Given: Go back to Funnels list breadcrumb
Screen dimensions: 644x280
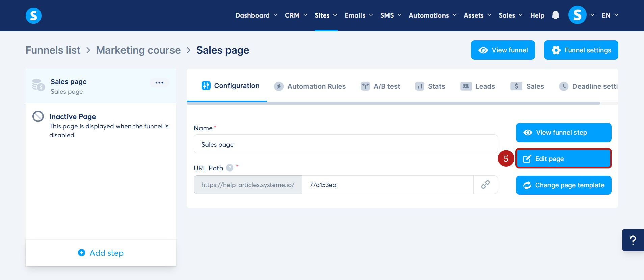Looking at the screenshot, I should point(53,50).
